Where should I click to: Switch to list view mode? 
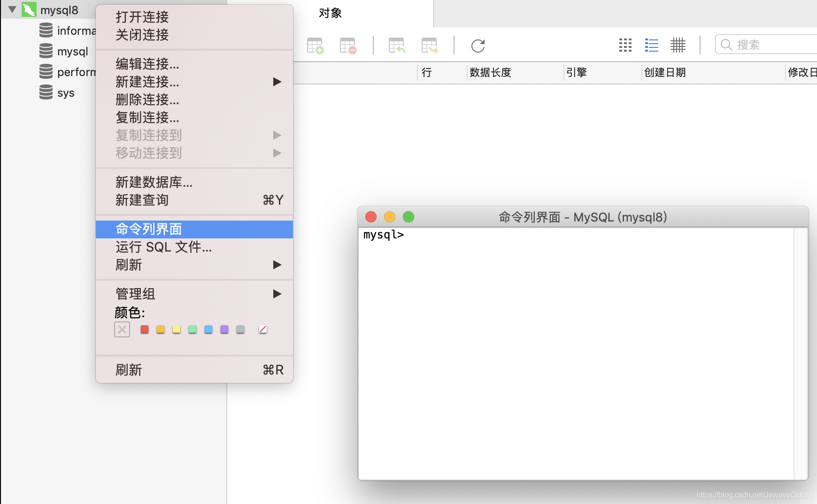click(x=651, y=45)
